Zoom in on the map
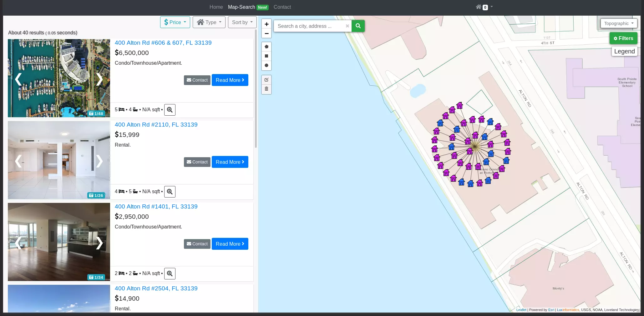 pos(266,24)
